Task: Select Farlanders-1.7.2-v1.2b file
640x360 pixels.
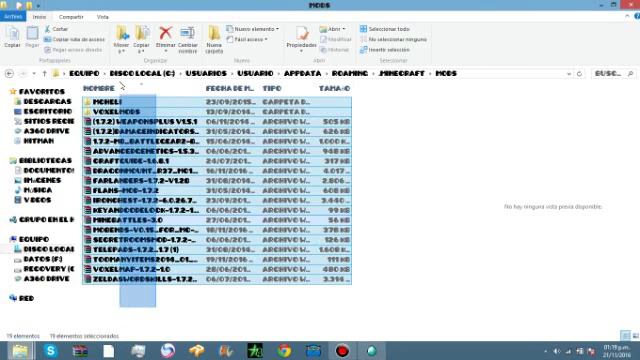Action: coord(217,181)
